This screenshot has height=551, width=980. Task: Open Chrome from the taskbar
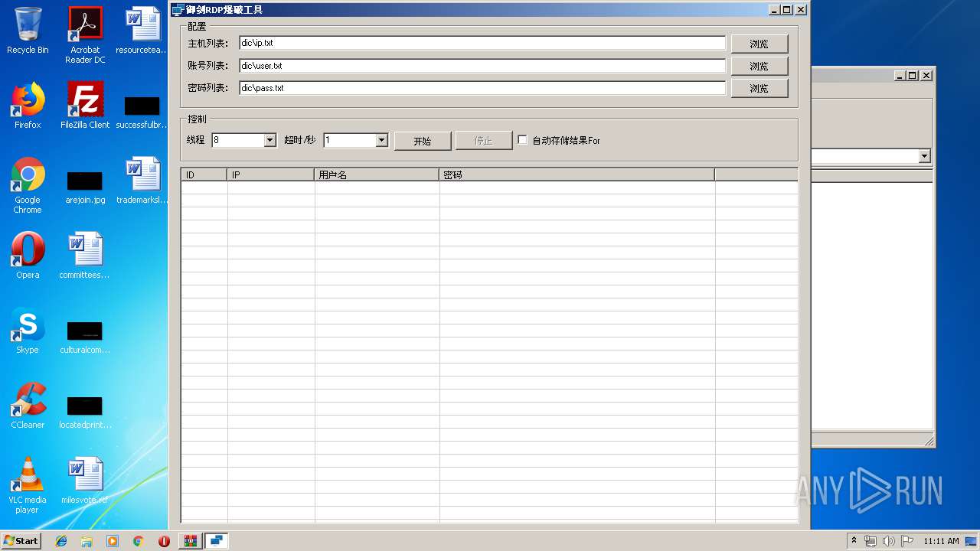click(138, 541)
